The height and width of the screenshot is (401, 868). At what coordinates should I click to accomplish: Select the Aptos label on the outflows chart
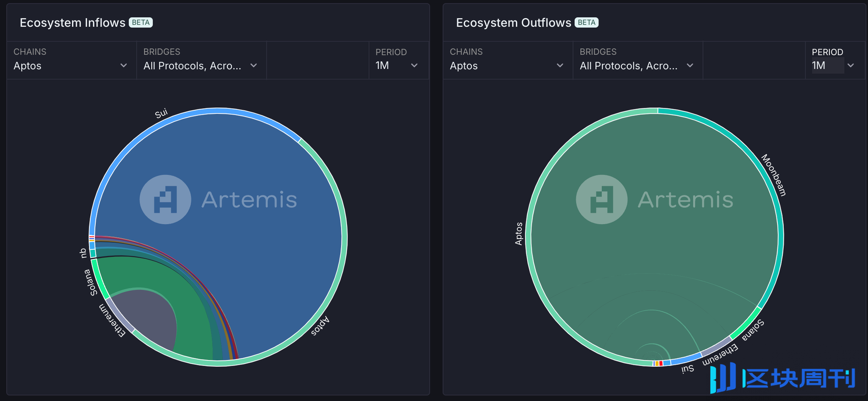[519, 234]
